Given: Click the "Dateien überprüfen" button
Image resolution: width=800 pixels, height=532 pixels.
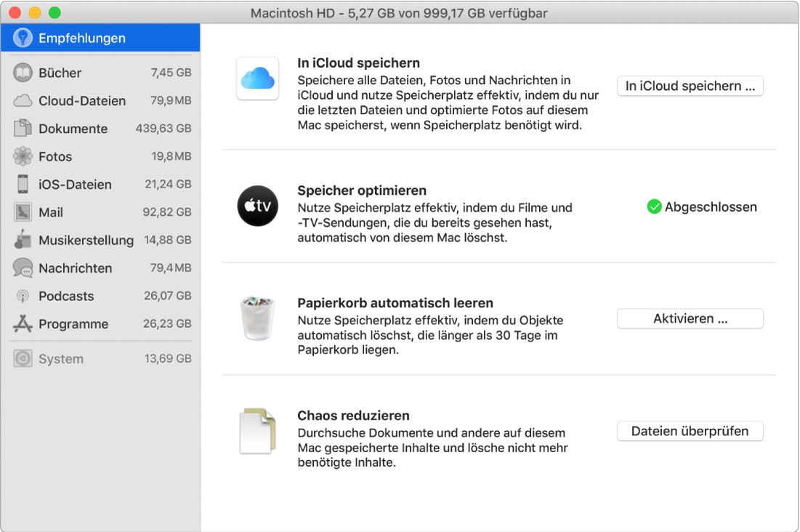Looking at the screenshot, I should [x=689, y=431].
